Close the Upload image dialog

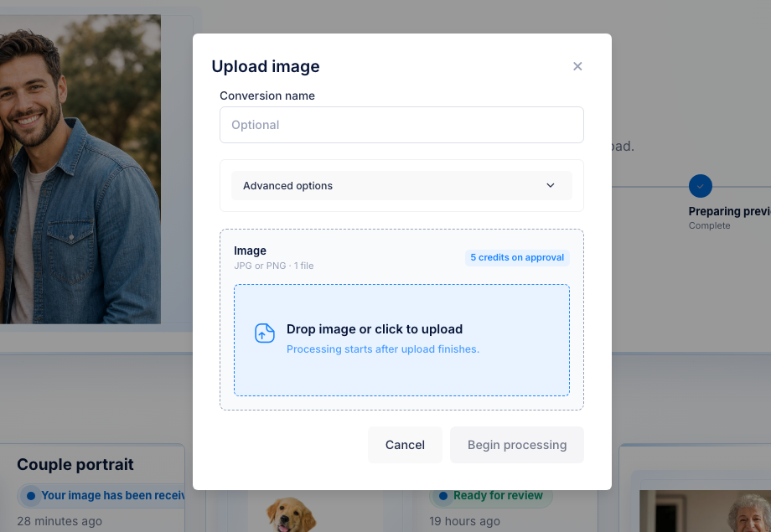577,66
